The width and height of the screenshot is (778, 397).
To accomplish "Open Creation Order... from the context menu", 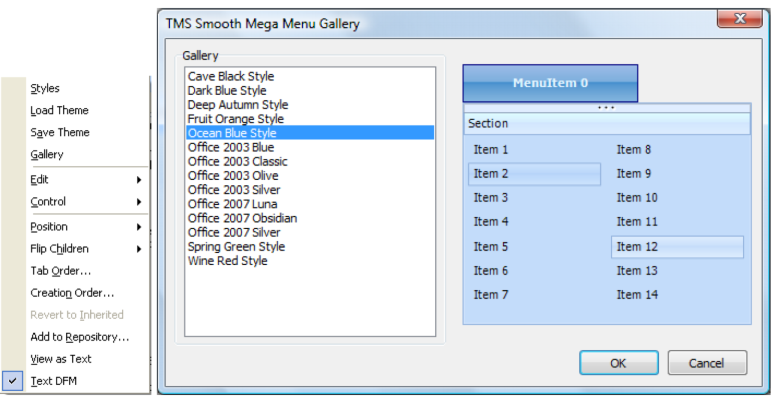I will [x=72, y=293].
